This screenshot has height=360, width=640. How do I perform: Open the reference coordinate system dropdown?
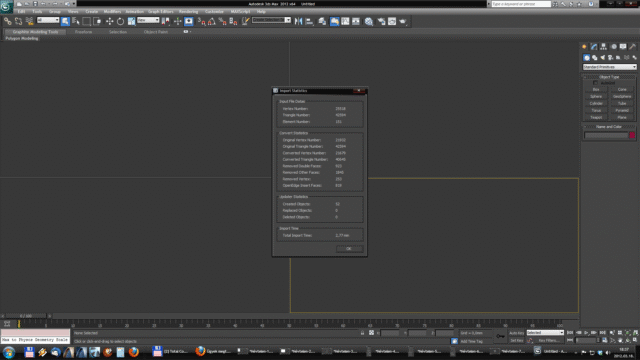148,20
